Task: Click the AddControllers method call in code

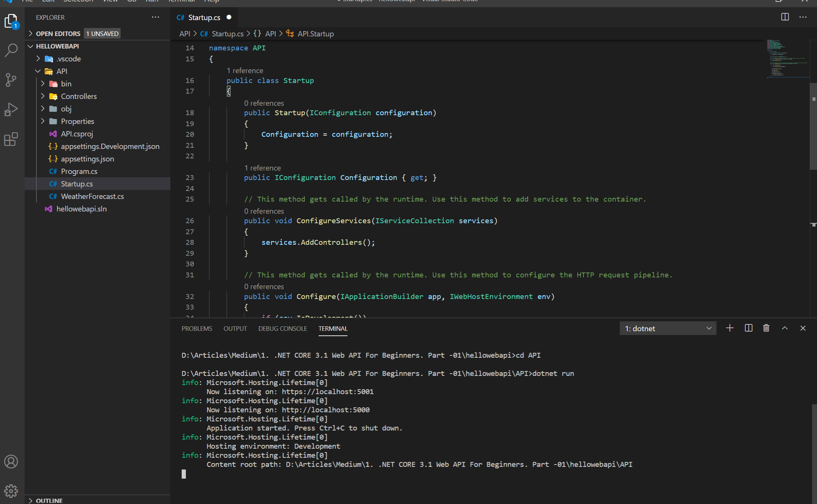Action: pos(332,242)
